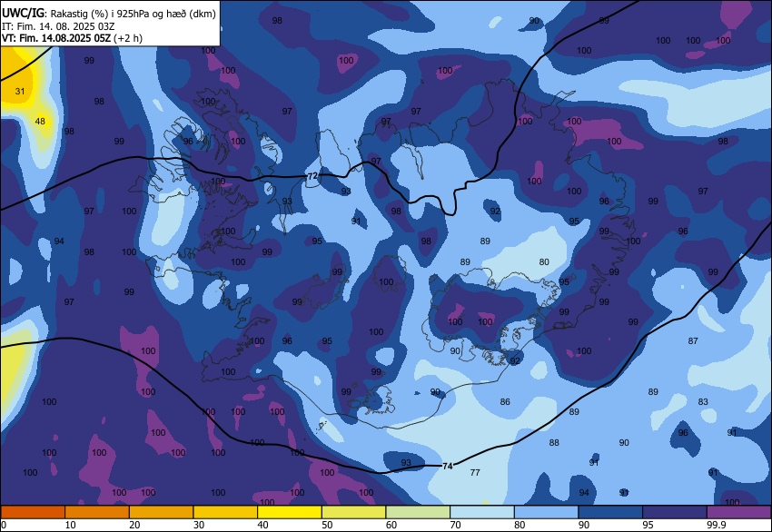Select the bright yellow 40–50 legend swatch
This screenshot has width=772, height=532.
click(x=290, y=512)
